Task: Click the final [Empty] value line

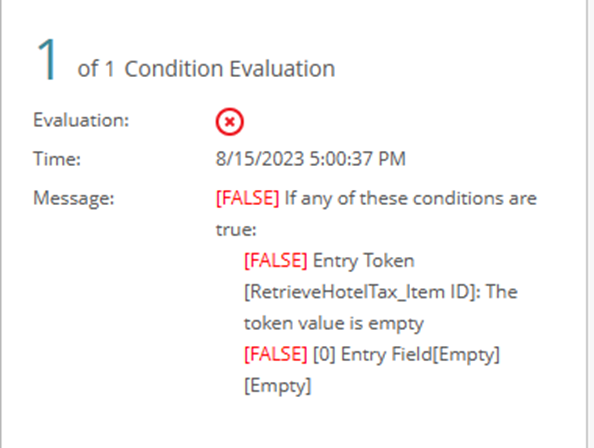Action: click(x=278, y=386)
